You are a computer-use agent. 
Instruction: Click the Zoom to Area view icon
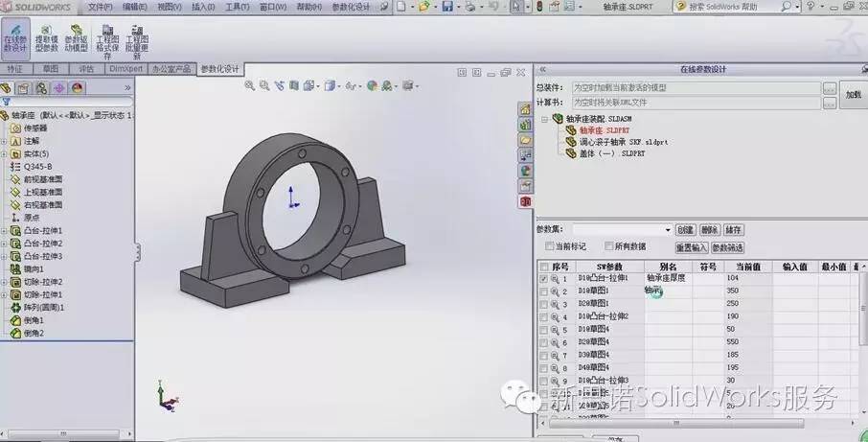(x=264, y=85)
